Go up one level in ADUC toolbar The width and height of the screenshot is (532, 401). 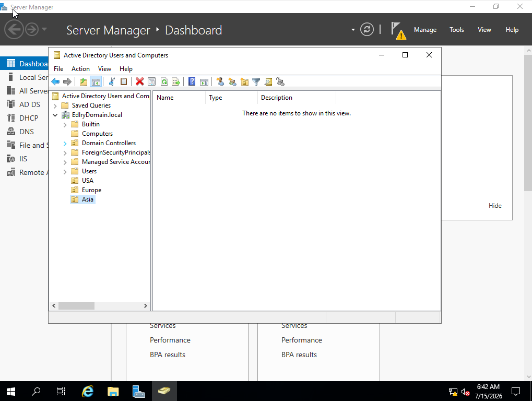[x=84, y=82]
